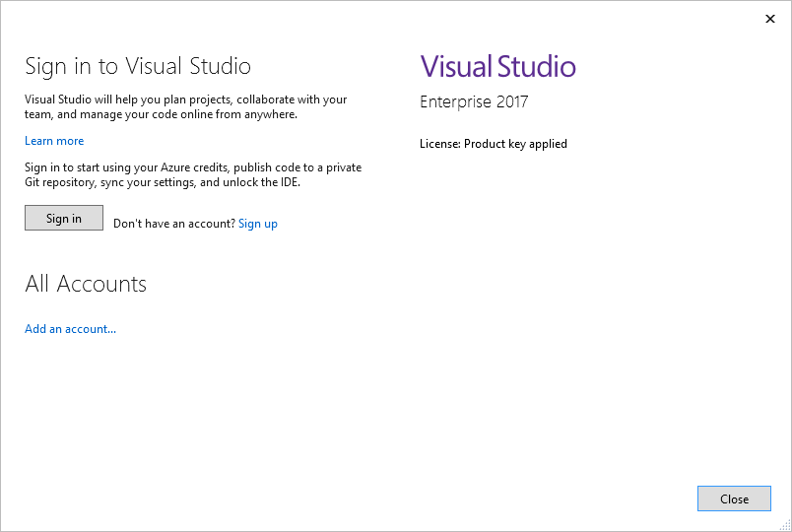Click the Enterprise 2017 label
Screen dimensions: 792x532
tap(474, 101)
